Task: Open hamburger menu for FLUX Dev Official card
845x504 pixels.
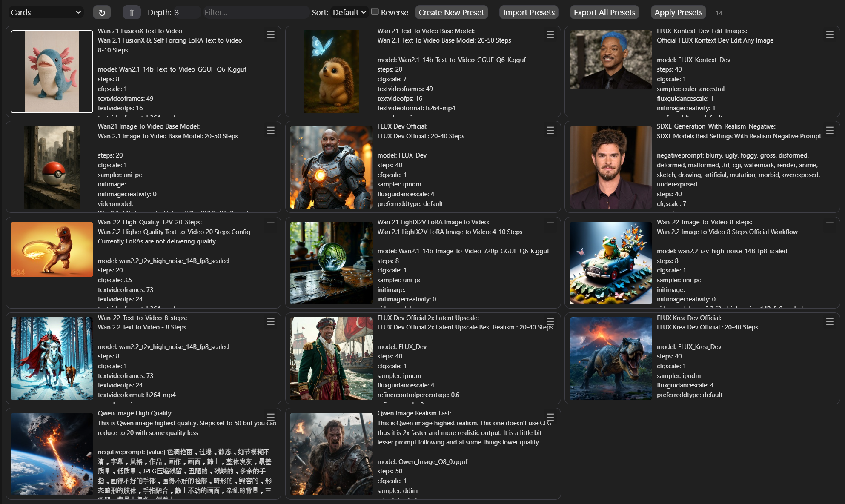Action: click(x=550, y=130)
